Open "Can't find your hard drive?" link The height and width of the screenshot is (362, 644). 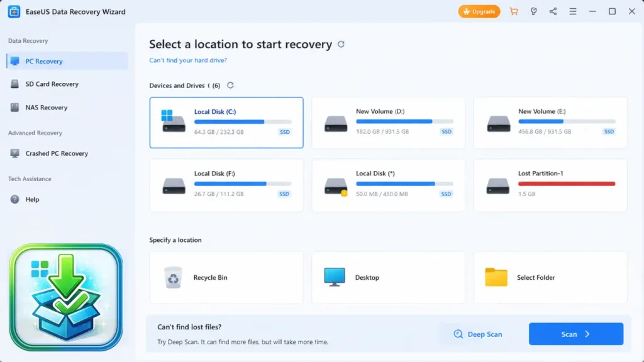[x=187, y=60]
